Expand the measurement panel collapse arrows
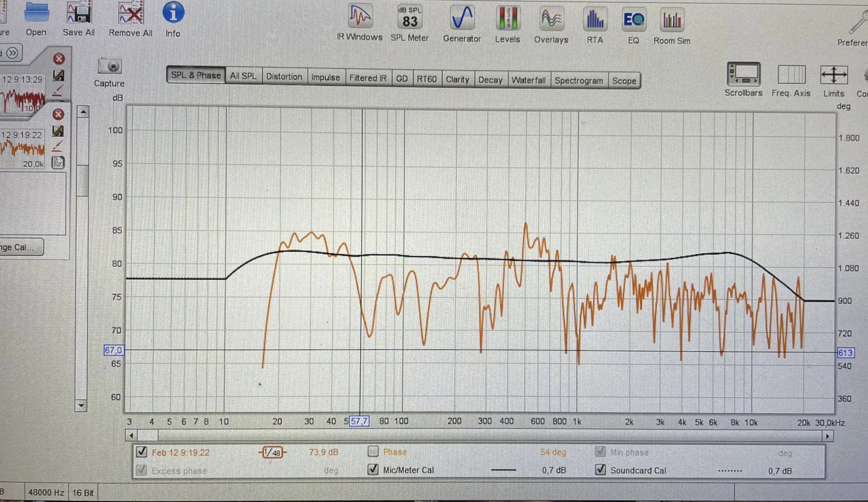 pyautogui.click(x=12, y=53)
